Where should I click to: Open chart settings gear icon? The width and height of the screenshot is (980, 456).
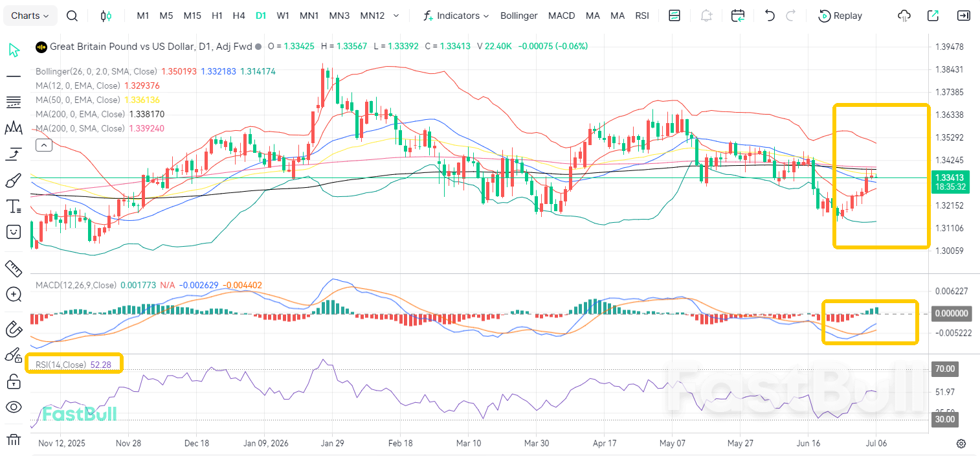(x=961, y=444)
